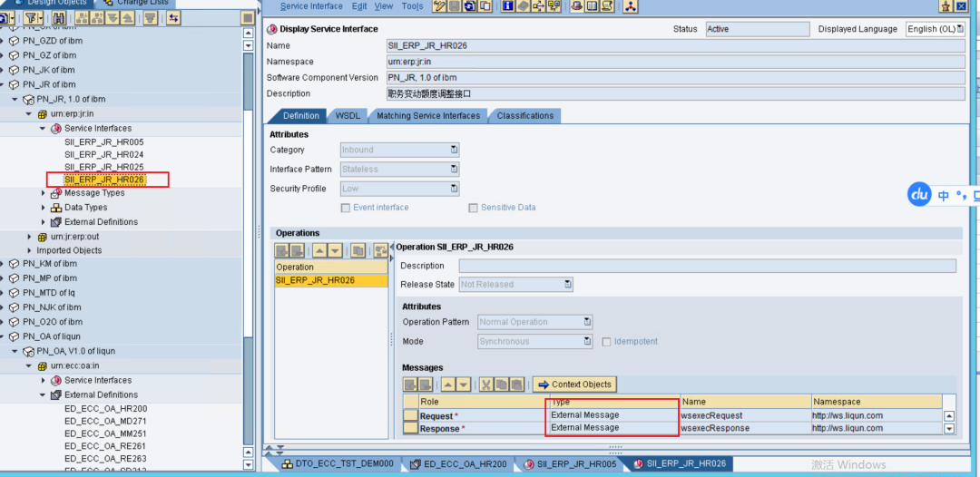Click the blue swap arrows icon in navigation toolbar
Viewport: 980px width, 477px height.
[x=173, y=18]
